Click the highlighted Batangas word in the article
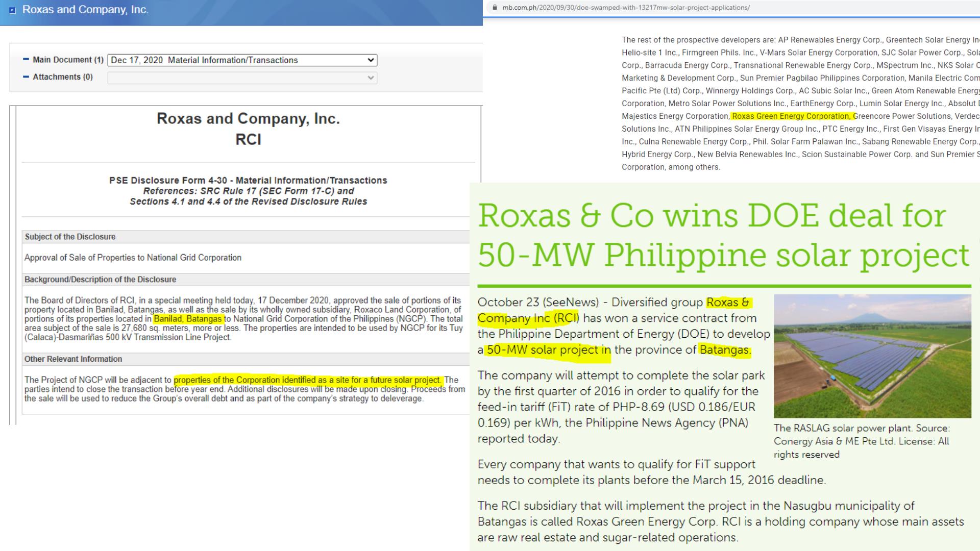Screen dimensions: 980x551 tap(725, 350)
